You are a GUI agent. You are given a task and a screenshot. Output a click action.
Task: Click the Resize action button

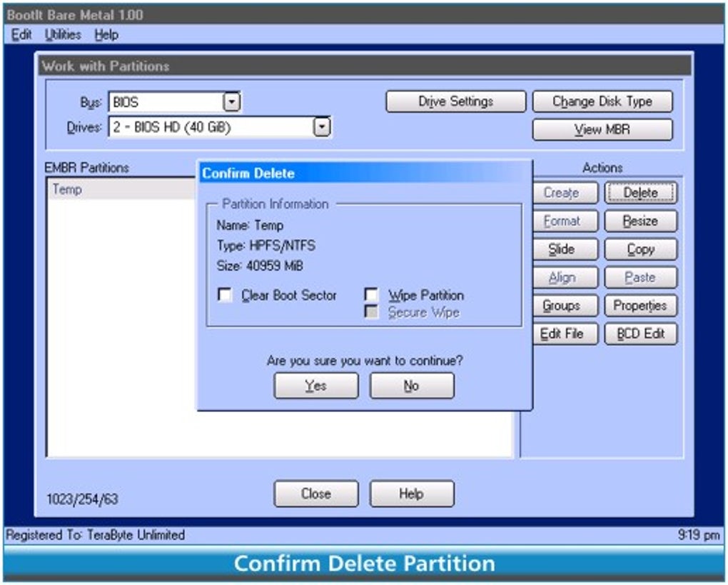click(641, 221)
